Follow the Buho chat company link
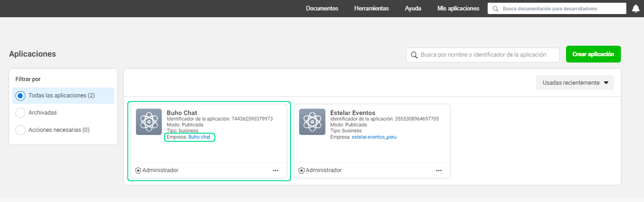This screenshot has width=644, height=202. 199,137
